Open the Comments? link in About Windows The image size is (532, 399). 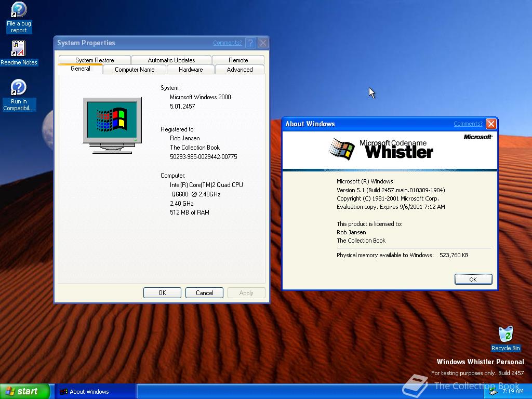coord(468,124)
